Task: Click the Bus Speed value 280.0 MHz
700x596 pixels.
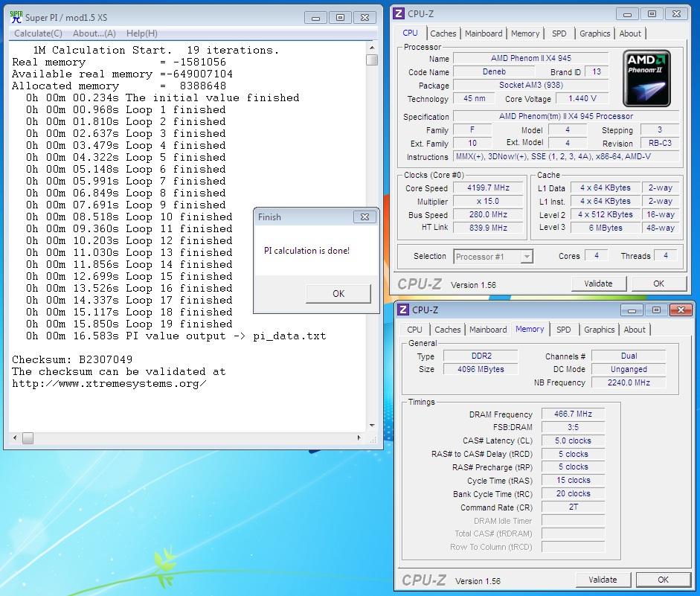Action: pos(488,214)
